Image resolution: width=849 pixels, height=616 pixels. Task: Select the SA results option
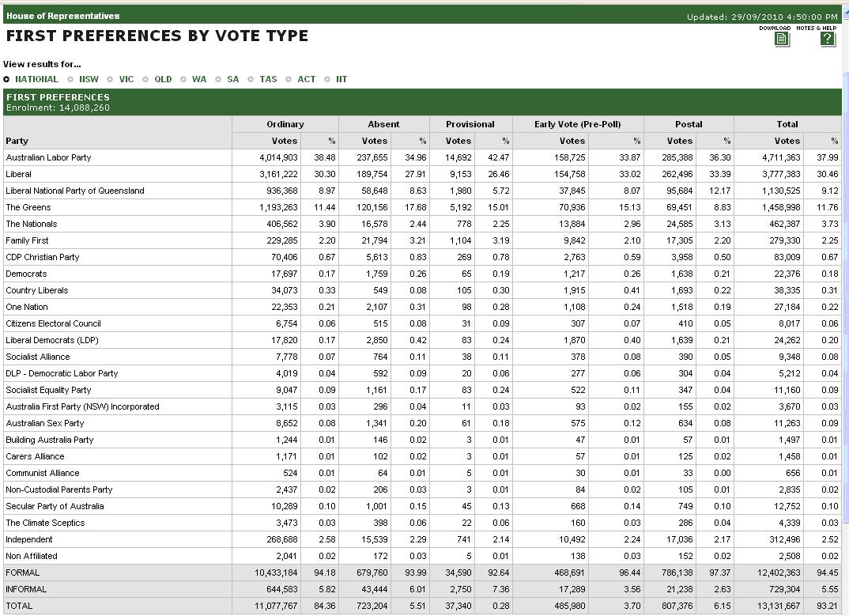[x=219, y=79]
